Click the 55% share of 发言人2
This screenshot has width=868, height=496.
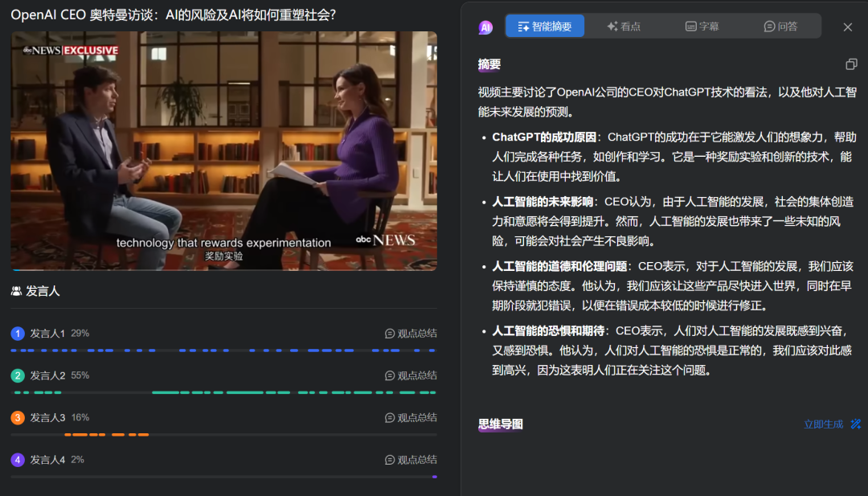click(x=80, y=375)
